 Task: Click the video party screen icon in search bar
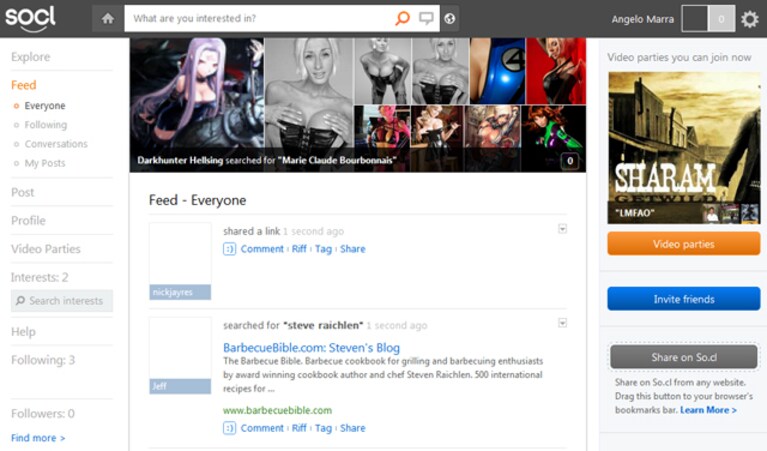pos(426,19)
